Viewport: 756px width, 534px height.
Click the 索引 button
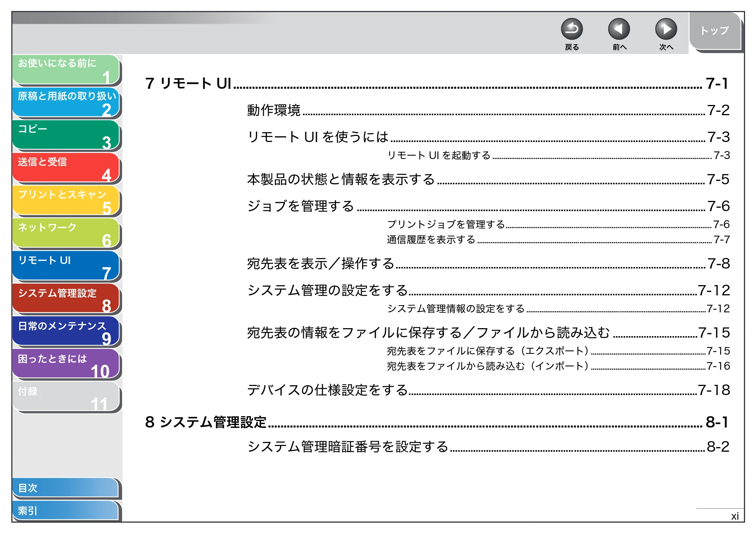(x=65, y=511)
